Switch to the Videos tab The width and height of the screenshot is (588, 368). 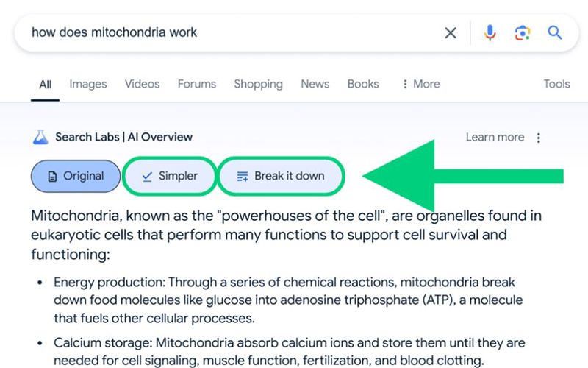click(x=142, y=84)
